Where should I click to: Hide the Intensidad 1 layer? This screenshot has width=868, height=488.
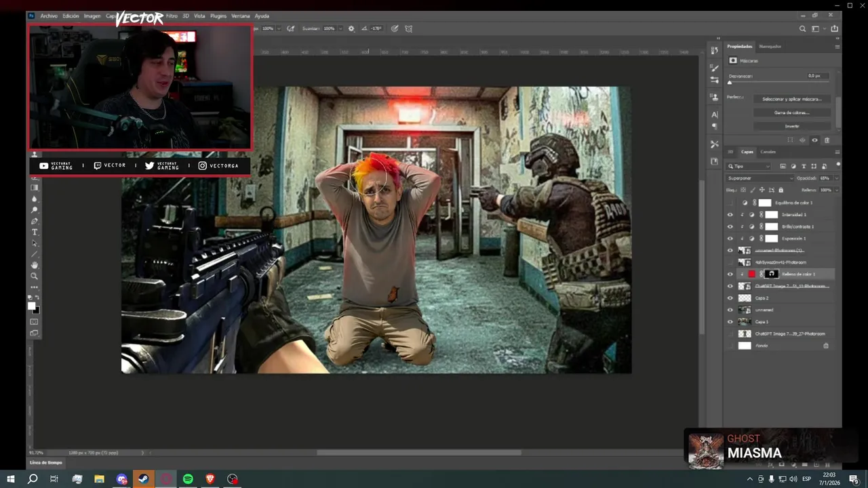730,215
